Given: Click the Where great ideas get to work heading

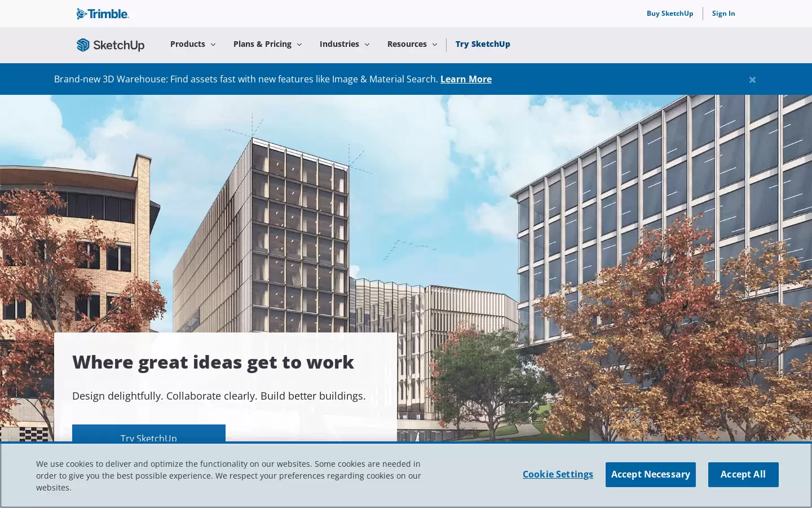Looking at the screenshot, I should pyautogui.click(x=213, y=362).
